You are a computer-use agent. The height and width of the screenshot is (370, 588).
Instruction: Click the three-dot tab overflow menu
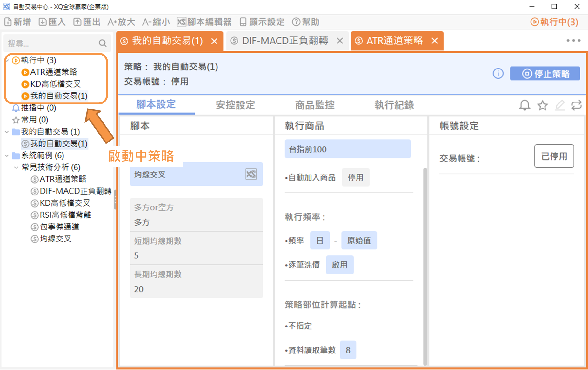573,41
